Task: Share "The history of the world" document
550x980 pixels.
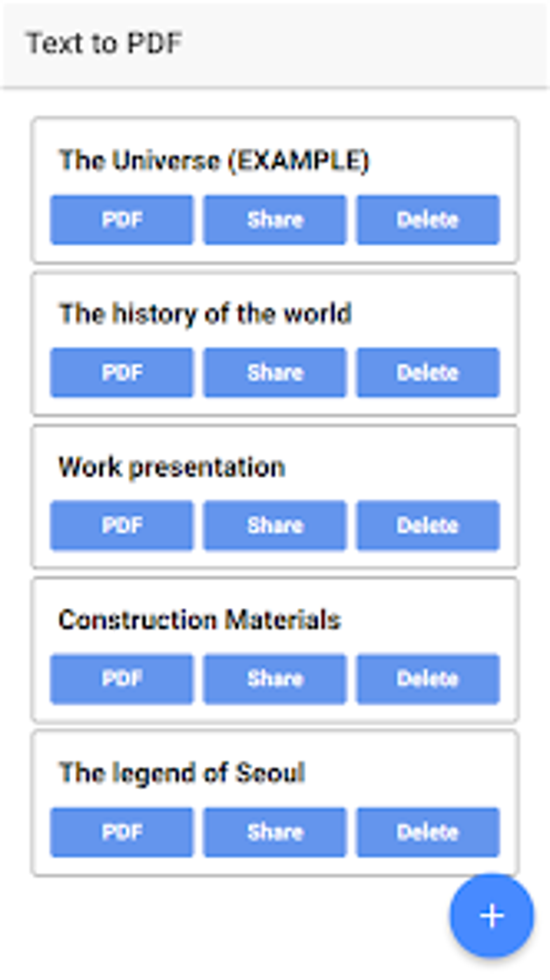Action: point(274,372)
